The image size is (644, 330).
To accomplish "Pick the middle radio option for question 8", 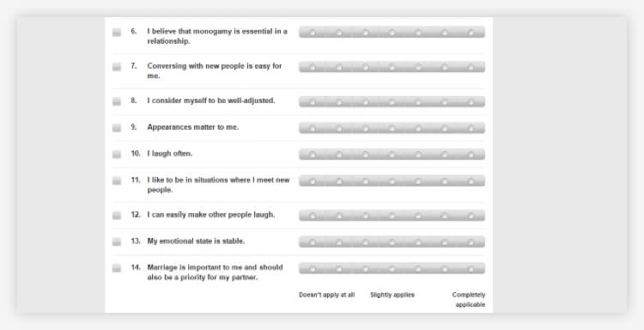I will [x=392, y=102].
